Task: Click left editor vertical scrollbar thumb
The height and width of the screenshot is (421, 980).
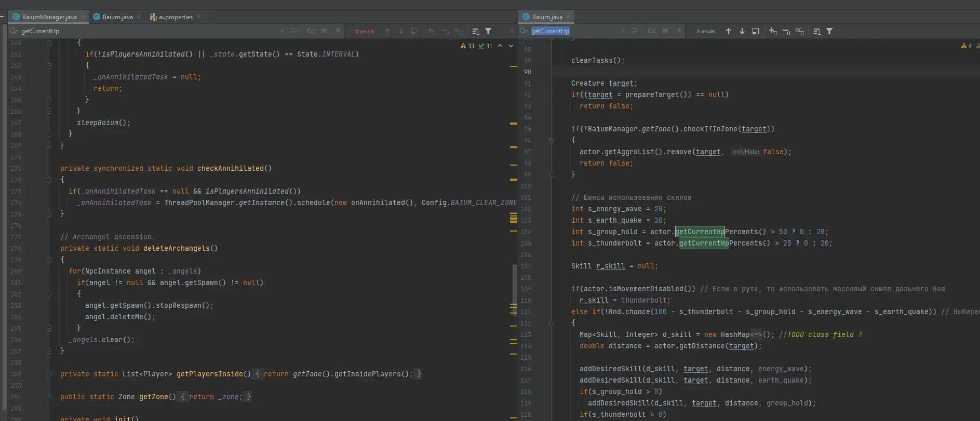Action: [x=515, y=289]
